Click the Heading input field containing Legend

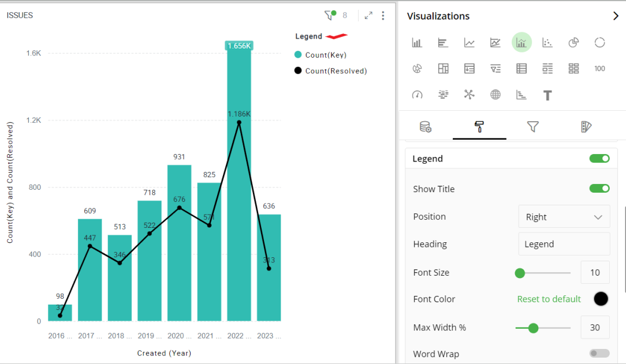coord(564,244)
